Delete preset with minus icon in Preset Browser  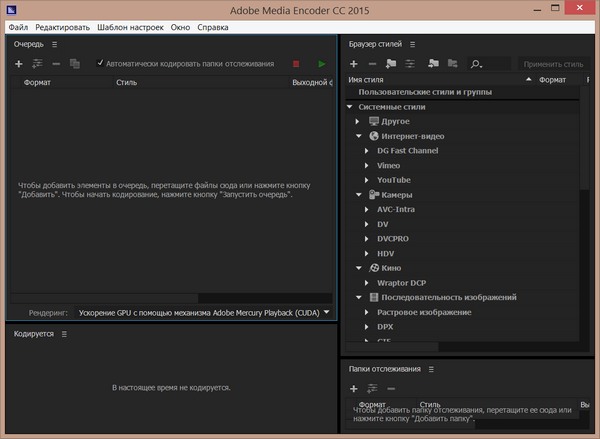(372, 64)
